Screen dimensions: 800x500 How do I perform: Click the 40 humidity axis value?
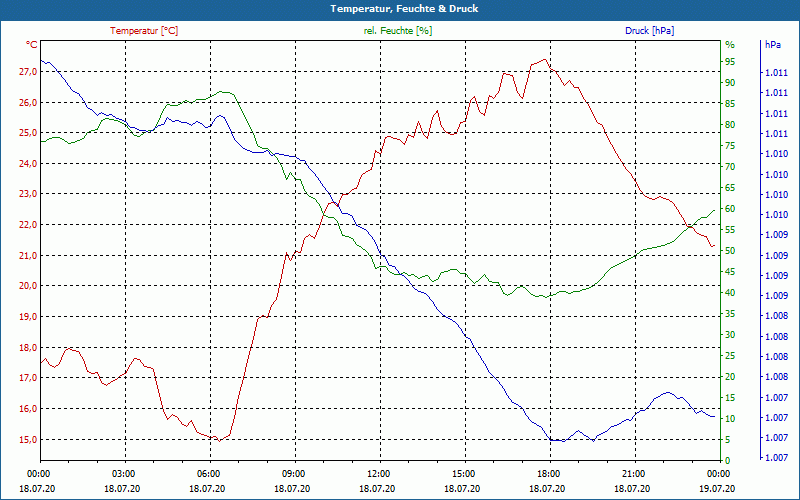click(730, 293)
